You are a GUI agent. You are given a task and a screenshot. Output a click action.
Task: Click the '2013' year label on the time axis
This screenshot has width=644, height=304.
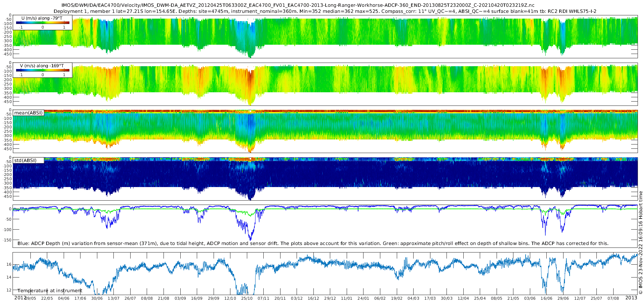(x=631, y=298)
